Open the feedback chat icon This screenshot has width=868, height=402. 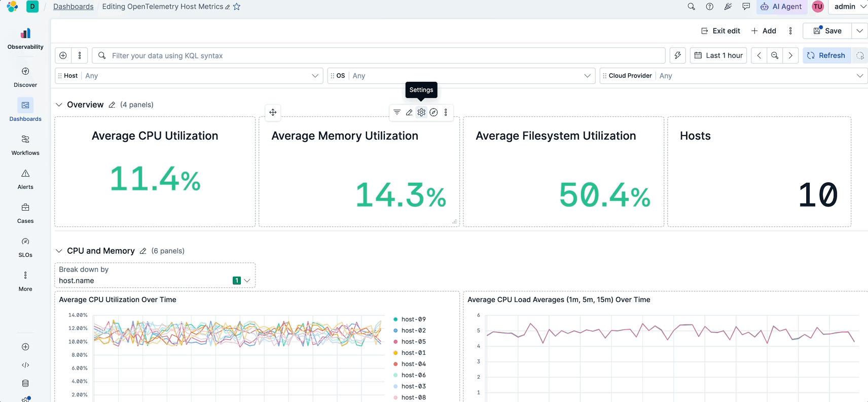coord(746,7)
